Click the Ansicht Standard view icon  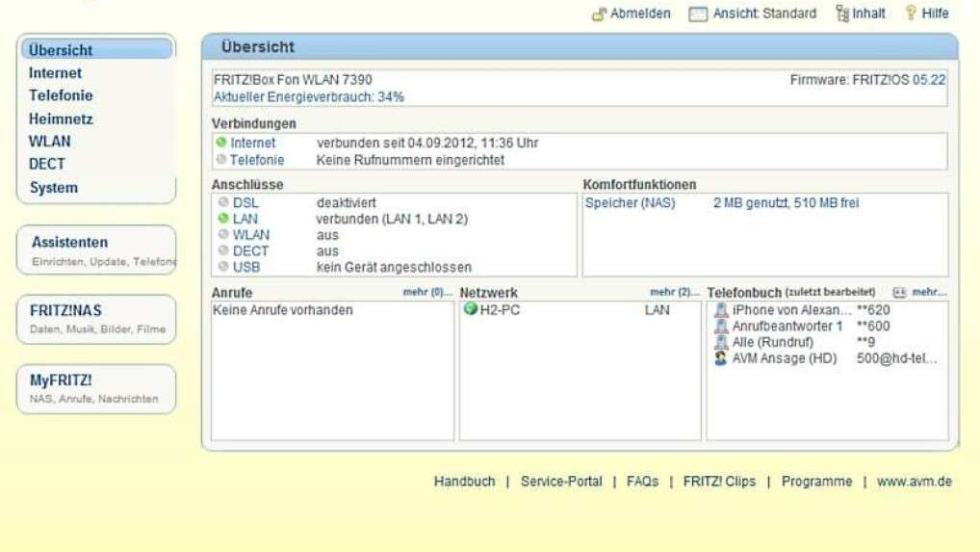click(x=698, y=14)
